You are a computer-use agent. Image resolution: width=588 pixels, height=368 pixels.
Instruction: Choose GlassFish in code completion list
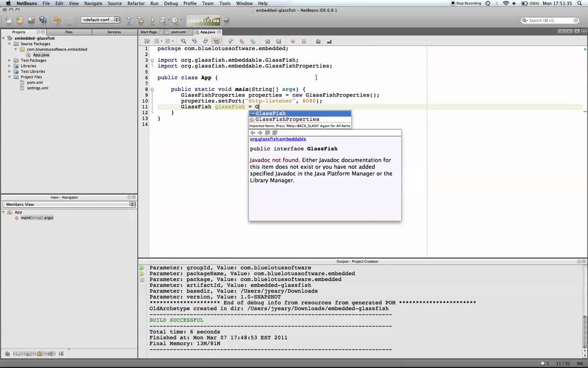(x=300, y=113)
